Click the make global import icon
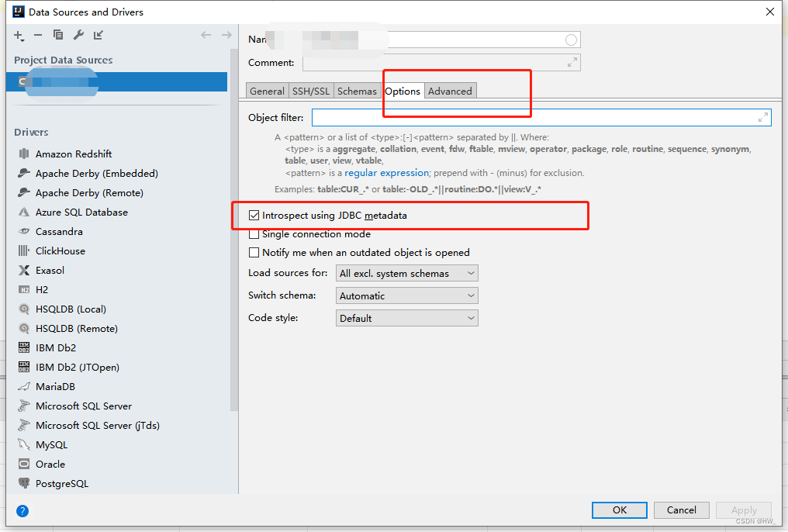The image size is (788, 532). click(x=98, y=35)
